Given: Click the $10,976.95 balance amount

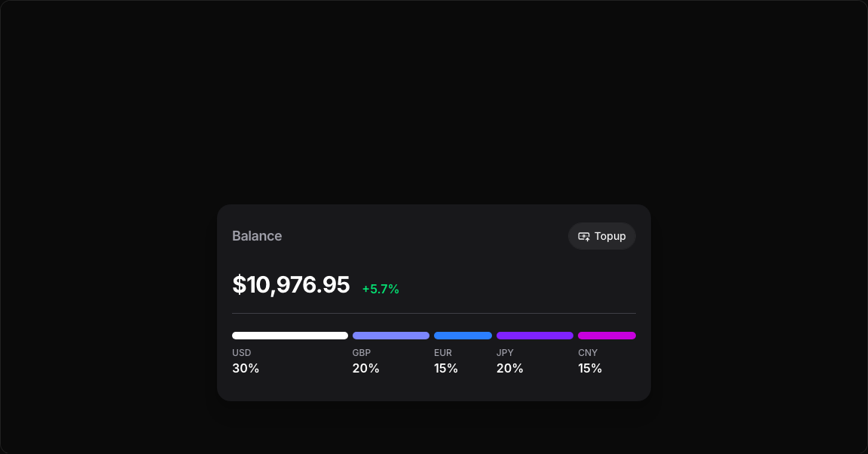Looking at the screenshot, I should tap(291, 285).
